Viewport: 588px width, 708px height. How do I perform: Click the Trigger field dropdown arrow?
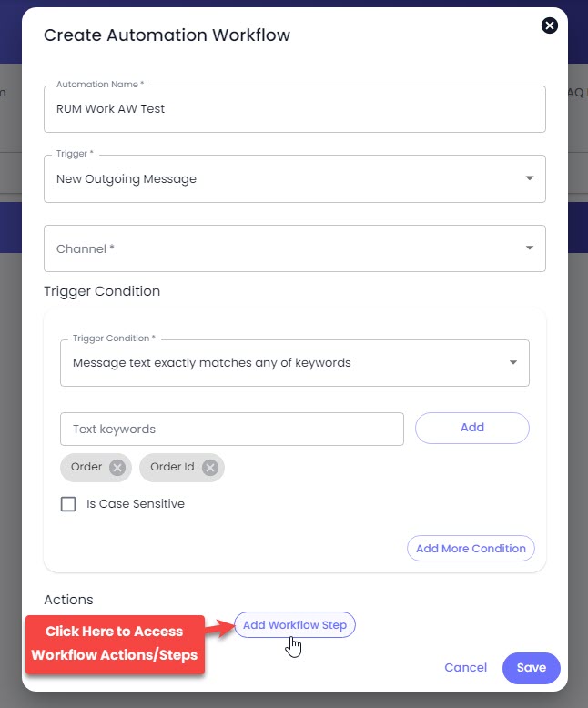[530, 178]
